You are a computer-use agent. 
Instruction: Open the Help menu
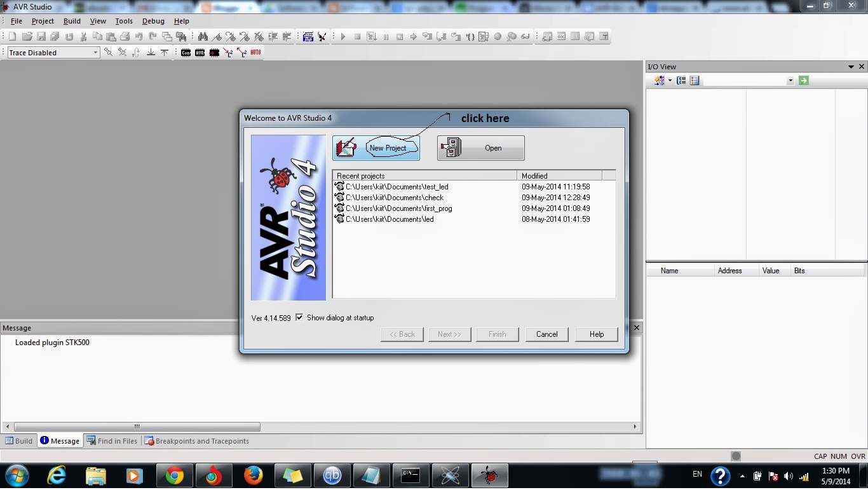[x=182, y=21]
